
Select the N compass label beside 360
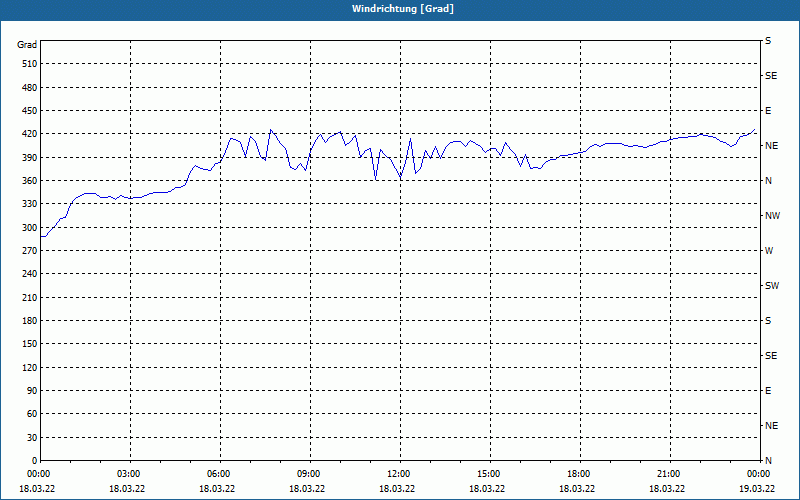[769, 181]
